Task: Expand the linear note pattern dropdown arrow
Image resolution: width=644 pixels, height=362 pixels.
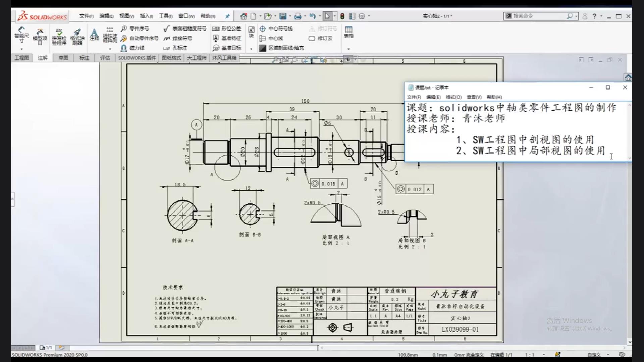Action: click(110, 49)
